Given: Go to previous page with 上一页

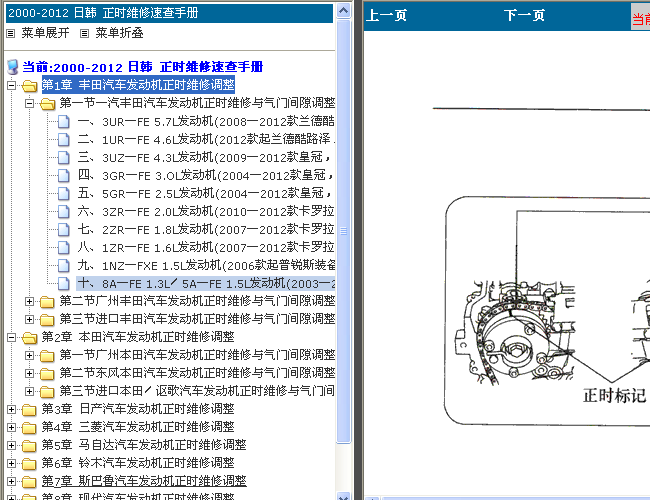Looking at the screenshot, I should [386, 16].
